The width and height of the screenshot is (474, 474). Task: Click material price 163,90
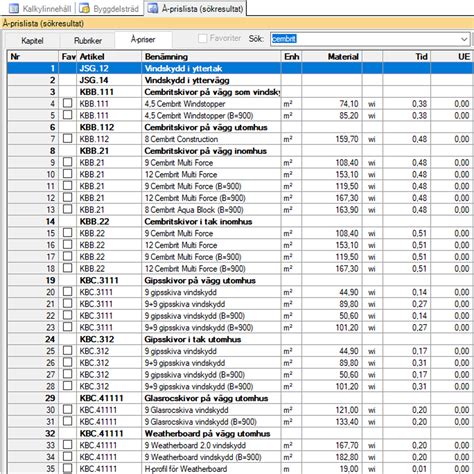tap(347, 210)
